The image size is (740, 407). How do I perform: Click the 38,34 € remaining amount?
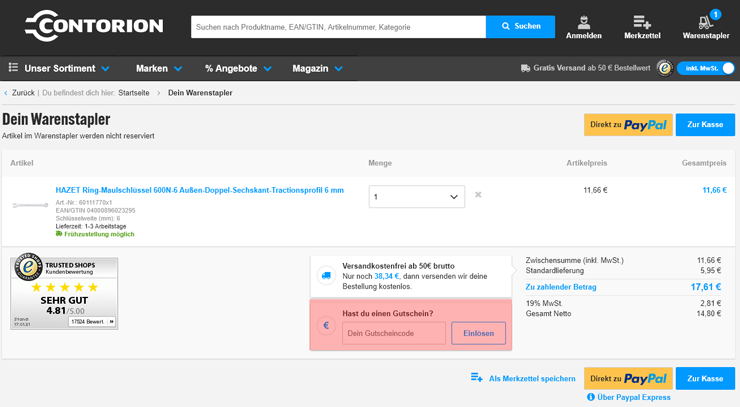click(x=387, y=276)
